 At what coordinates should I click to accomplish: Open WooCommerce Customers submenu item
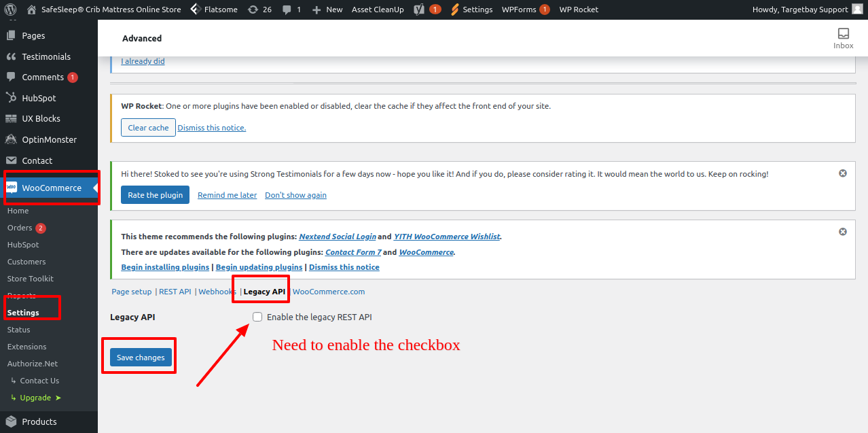[26, 262]
